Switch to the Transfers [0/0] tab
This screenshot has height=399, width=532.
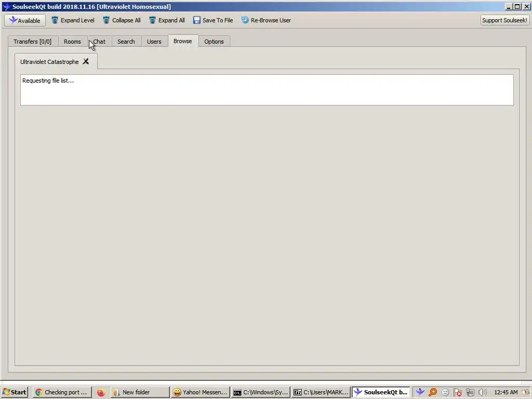33,42
